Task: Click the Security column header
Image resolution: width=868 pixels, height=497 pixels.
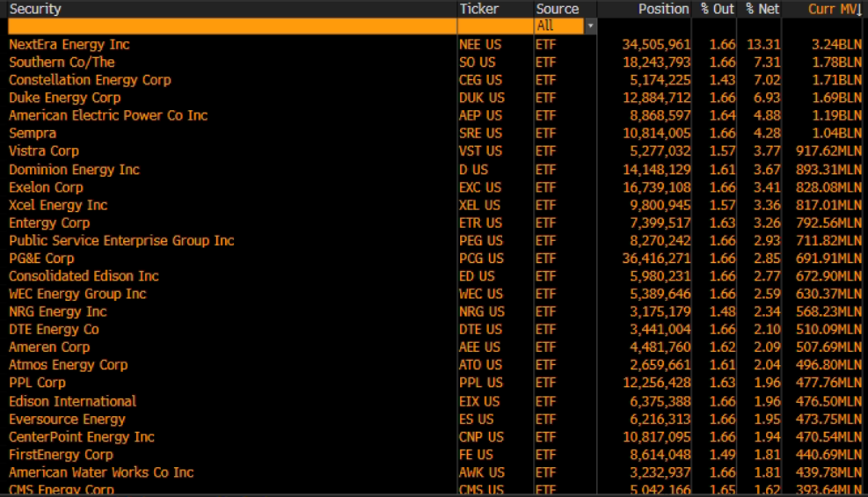Action: click(x=35, y=9)
